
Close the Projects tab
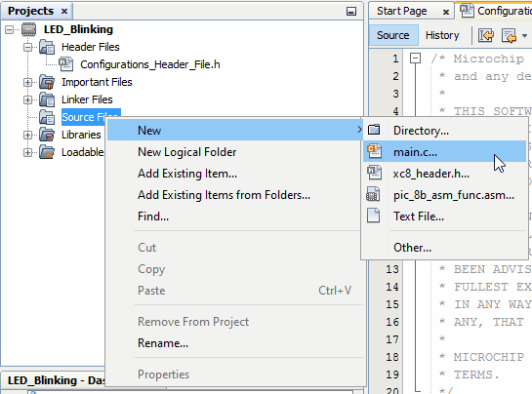click(64, 12)
